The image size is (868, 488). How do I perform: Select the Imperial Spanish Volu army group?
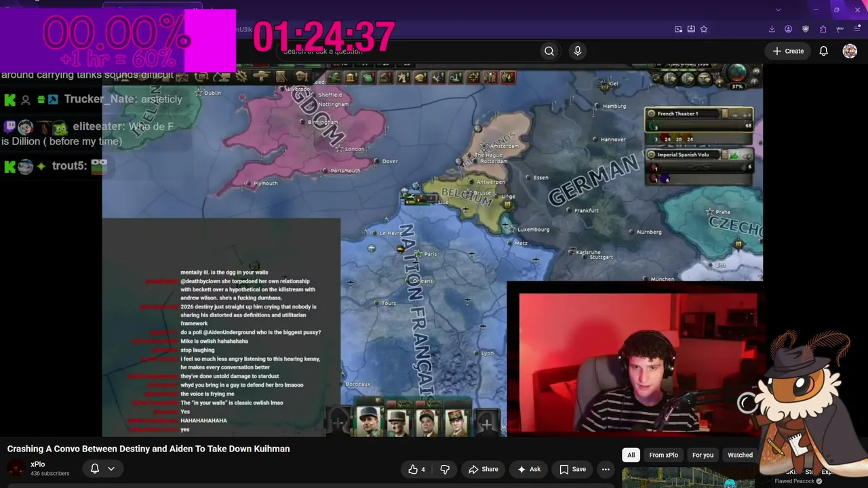(x=698, y=161)
